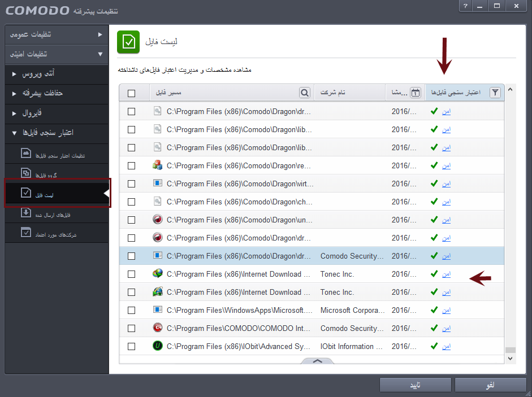Check the box for Dragon\un… row
The height and width of the screenshot is (397, 532).
point(131,220)
